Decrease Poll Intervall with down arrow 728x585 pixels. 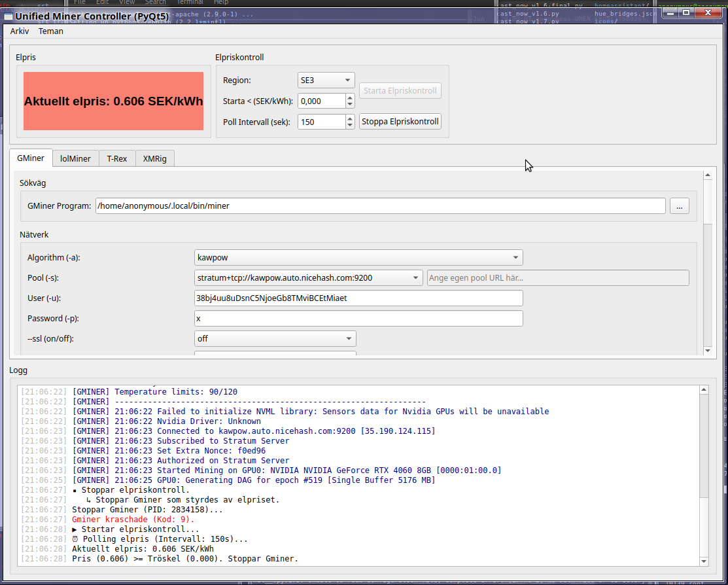pos(350,125)
